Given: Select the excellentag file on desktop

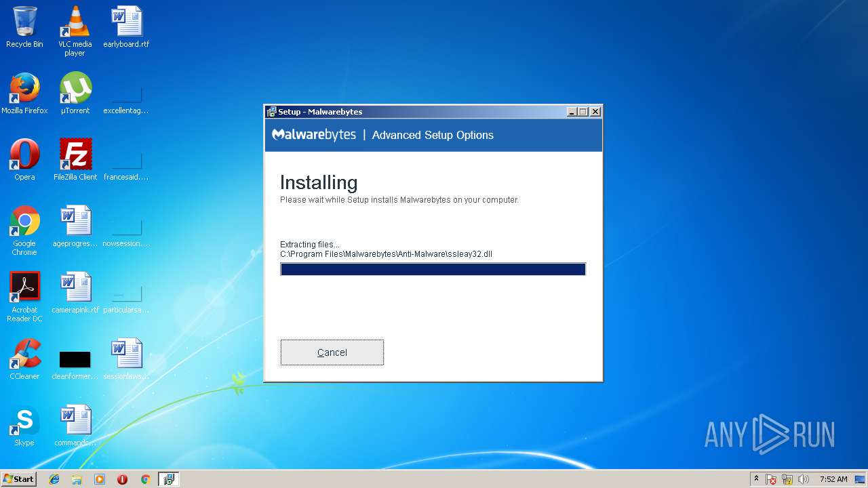Looking at the screenshot, I should 126,100.
